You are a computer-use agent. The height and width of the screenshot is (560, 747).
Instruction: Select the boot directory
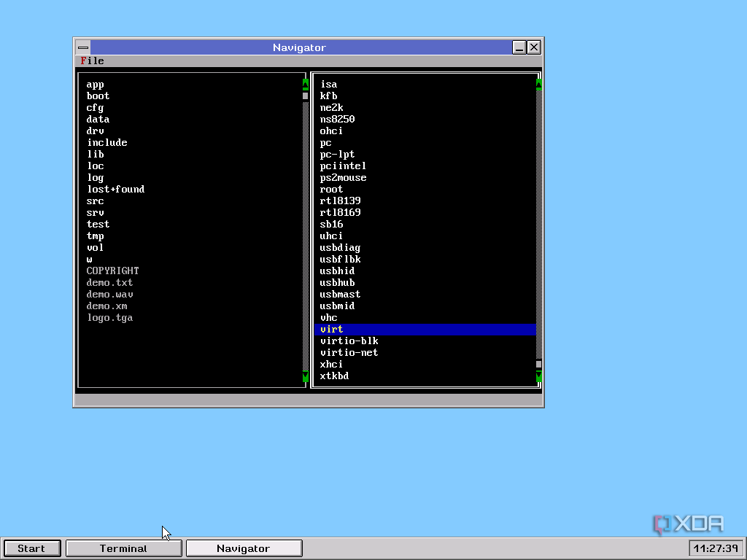click(x=98, y=96)
